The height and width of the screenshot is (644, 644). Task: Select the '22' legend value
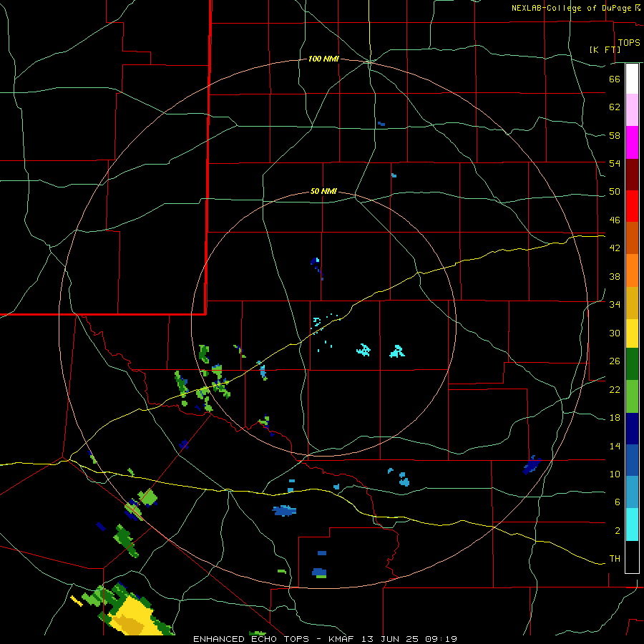(x=615, y=389)
